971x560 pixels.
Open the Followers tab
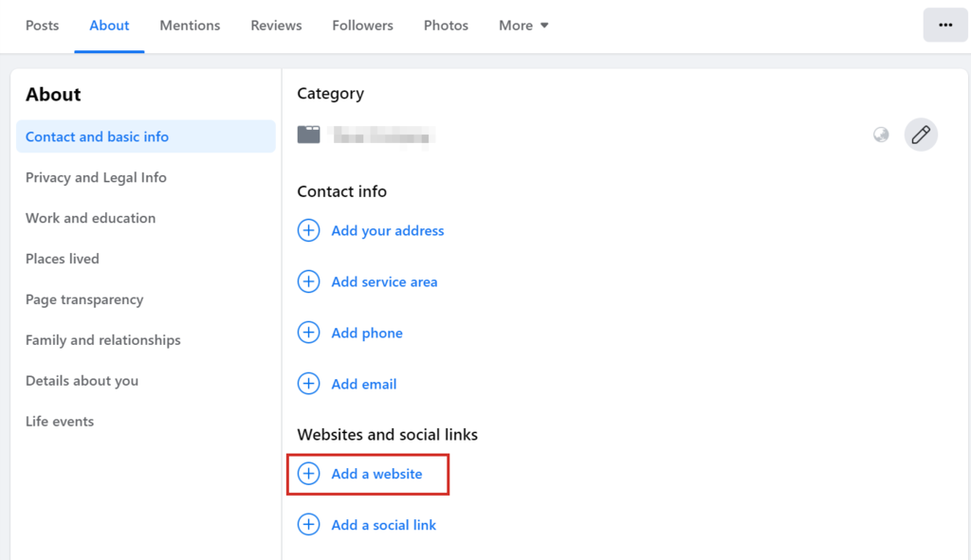pyautogui.click(x=362, y=26)
